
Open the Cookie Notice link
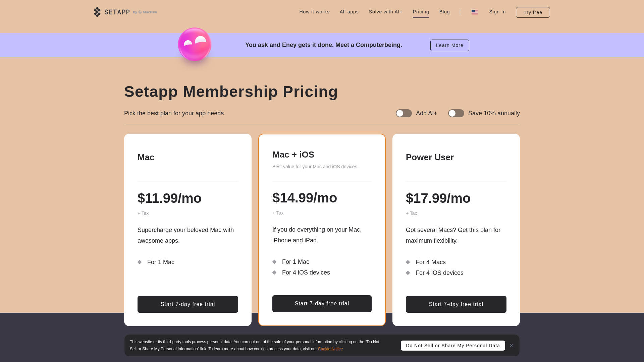tap(330, 349)
